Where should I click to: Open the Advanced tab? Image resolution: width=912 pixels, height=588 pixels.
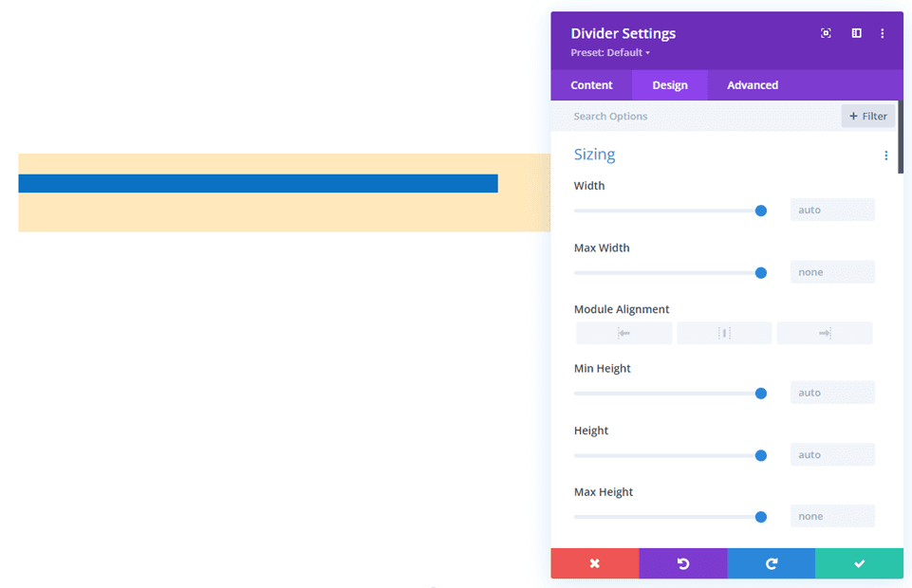tap(753, 84)
